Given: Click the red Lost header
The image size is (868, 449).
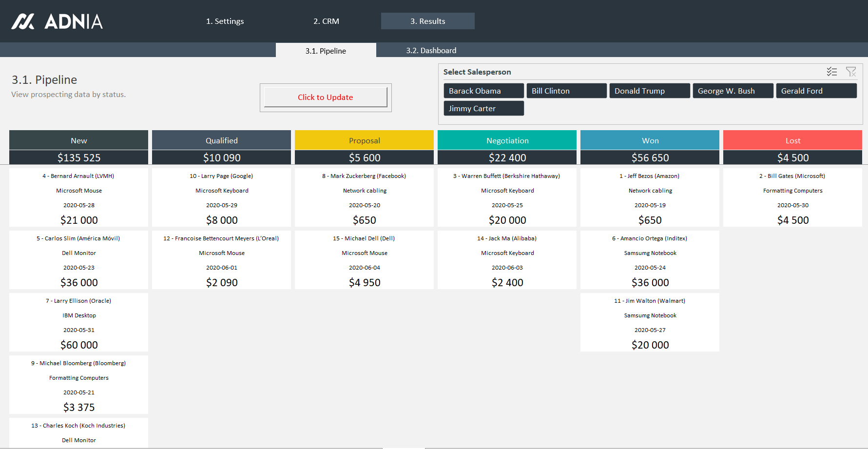Looking at the screenshot, I should click(x=792, y=140).
